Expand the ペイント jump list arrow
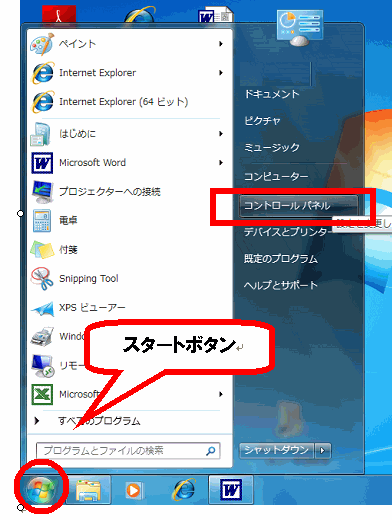The height and width of the screenshot is (520, 392). (x=221, y=44)
